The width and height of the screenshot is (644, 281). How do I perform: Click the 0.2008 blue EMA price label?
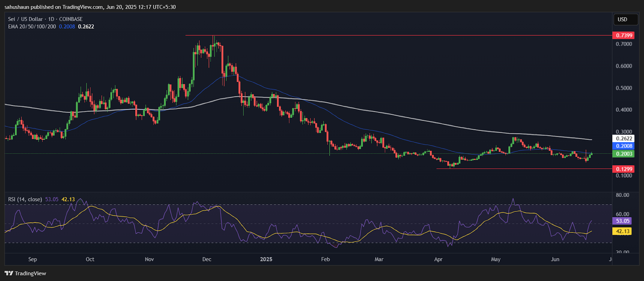tap(624, 146)
